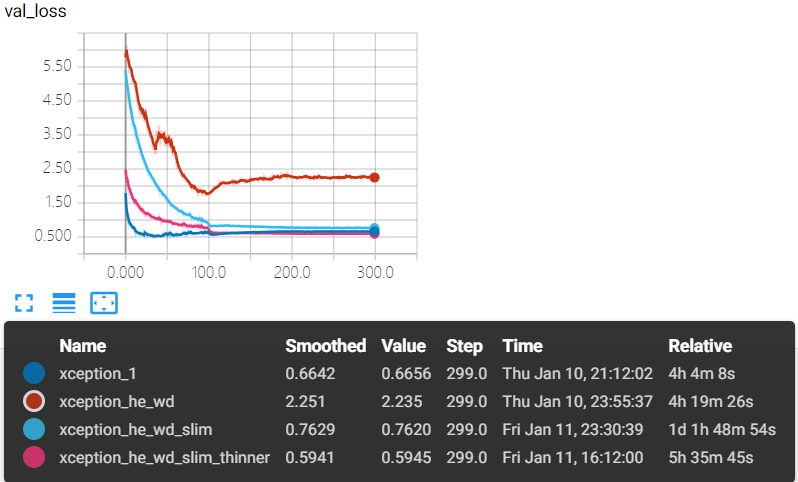Select the xception_1 run name

98,374
